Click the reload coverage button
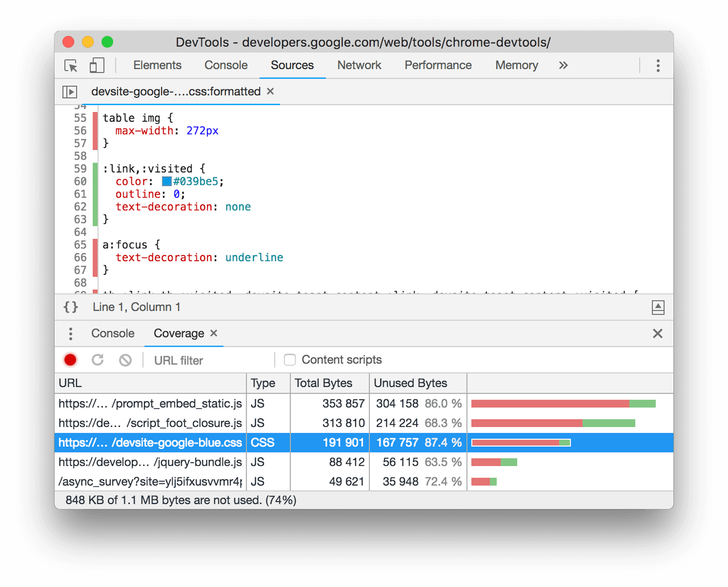Screen dimensions: 728x587 tap(98, 359)
